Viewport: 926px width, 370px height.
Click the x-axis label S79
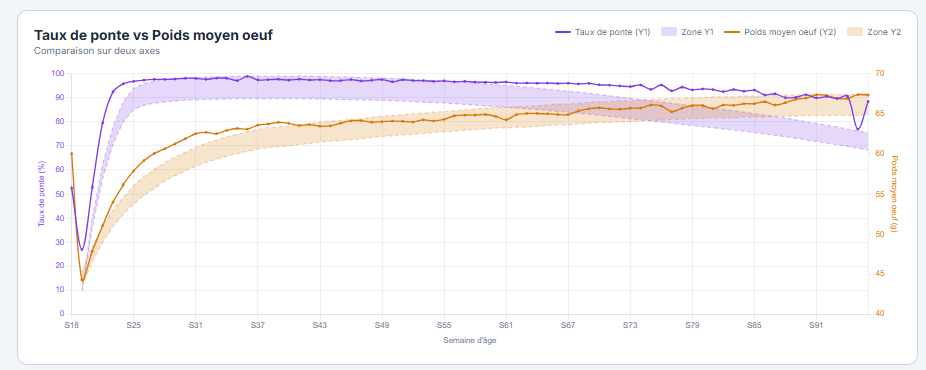pos(692,325)
